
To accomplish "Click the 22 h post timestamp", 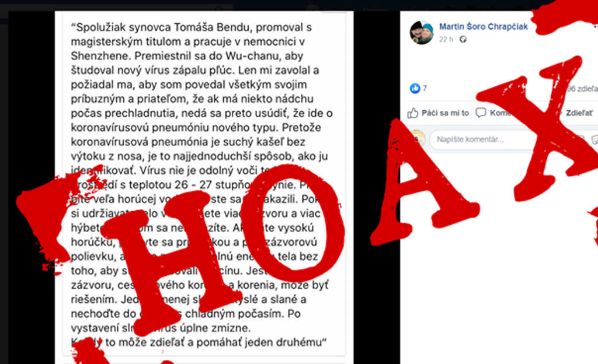I will coord(446,39).
